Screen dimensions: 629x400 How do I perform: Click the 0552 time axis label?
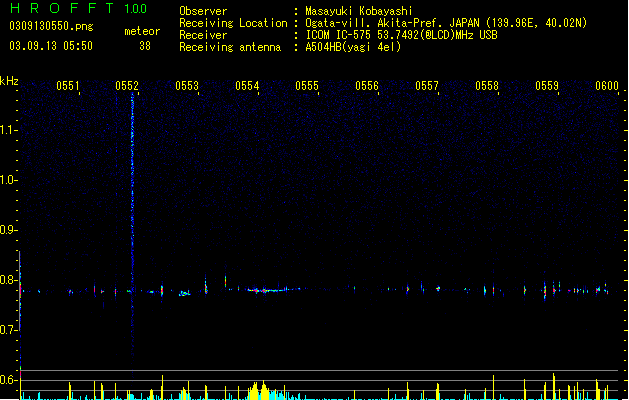(x=127, y=86)
